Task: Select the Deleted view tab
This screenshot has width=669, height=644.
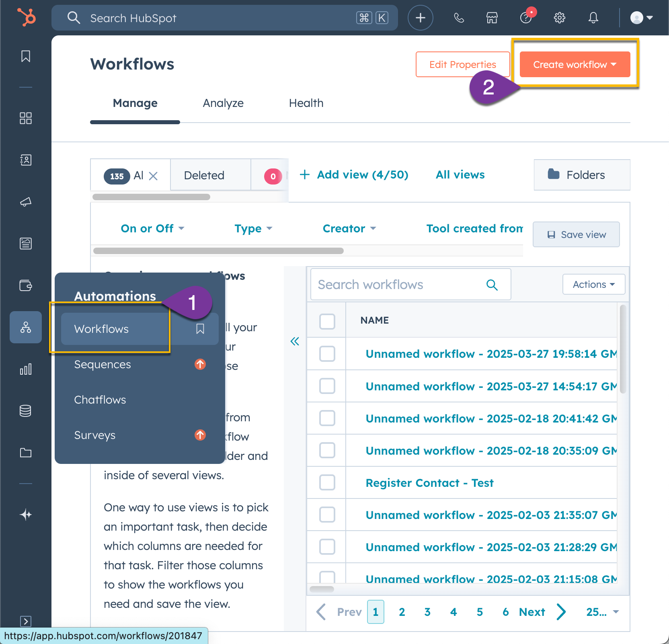Action: pos(211,175)
